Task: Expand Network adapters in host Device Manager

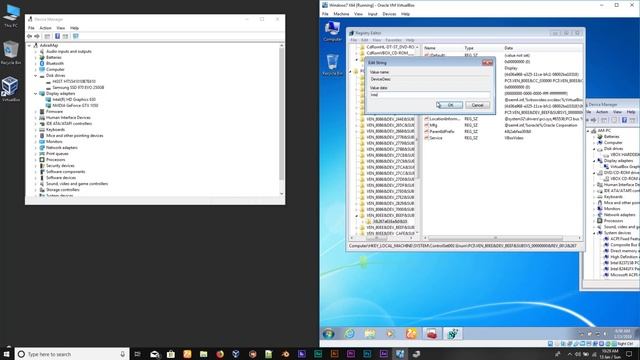Action: 36,148
